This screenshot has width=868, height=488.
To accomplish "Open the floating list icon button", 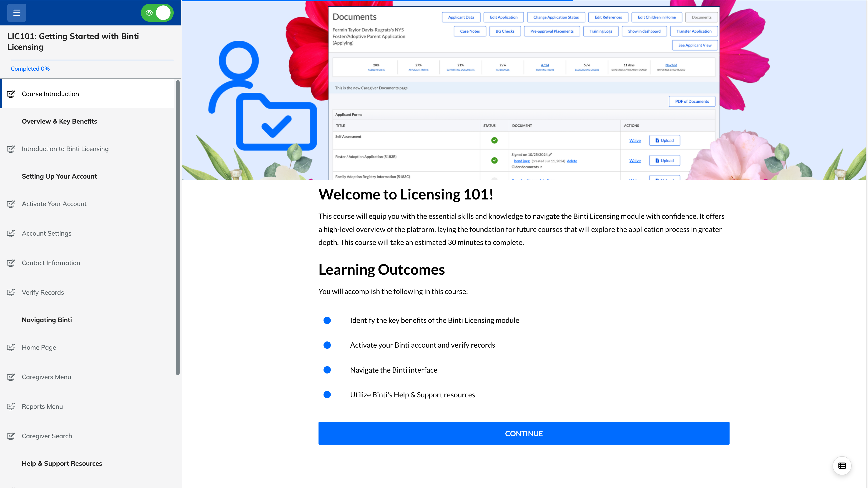I will pos(842,466).
